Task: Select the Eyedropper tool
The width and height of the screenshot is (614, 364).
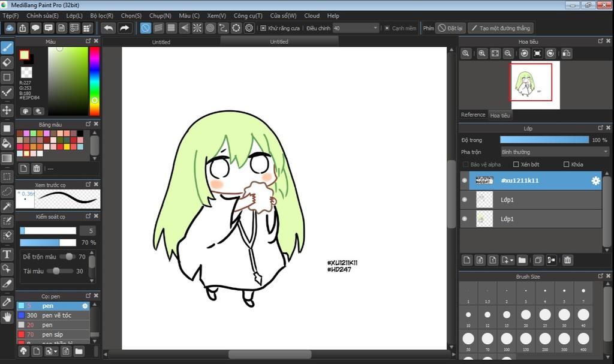Action: (x=7, y=302)
